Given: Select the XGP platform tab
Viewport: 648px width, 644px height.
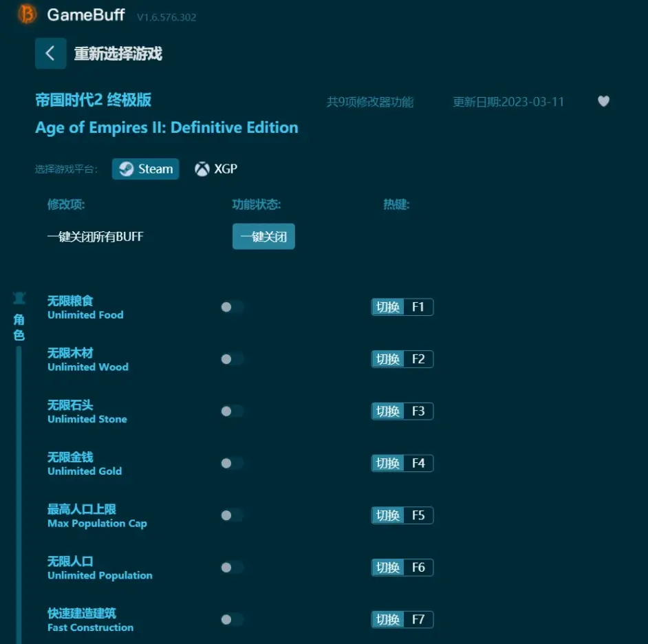Looking at the screenshot, I should tap(216, 169).
